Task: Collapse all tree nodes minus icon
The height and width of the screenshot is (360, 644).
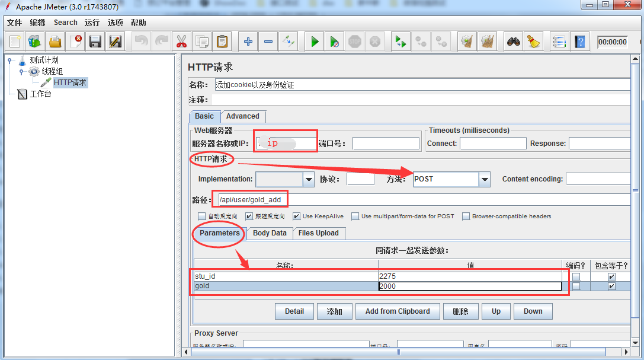Action: pyautogui.click(x=268, y=42)
